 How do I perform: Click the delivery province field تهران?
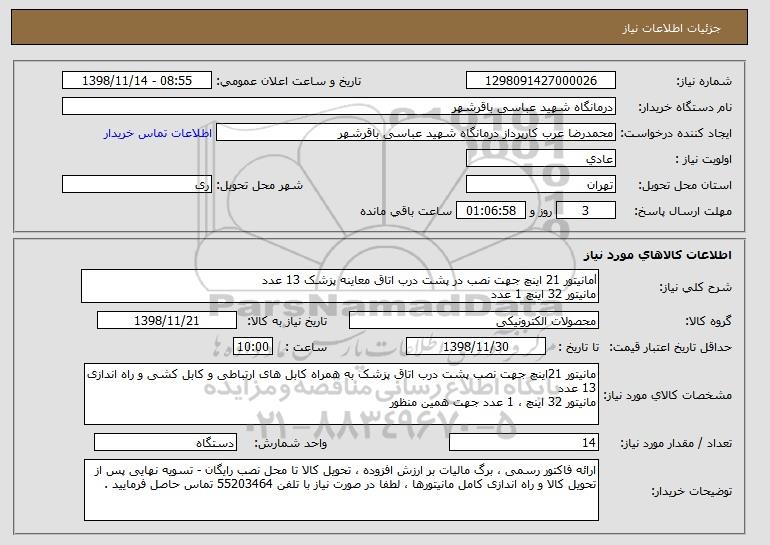coord(541,185)
